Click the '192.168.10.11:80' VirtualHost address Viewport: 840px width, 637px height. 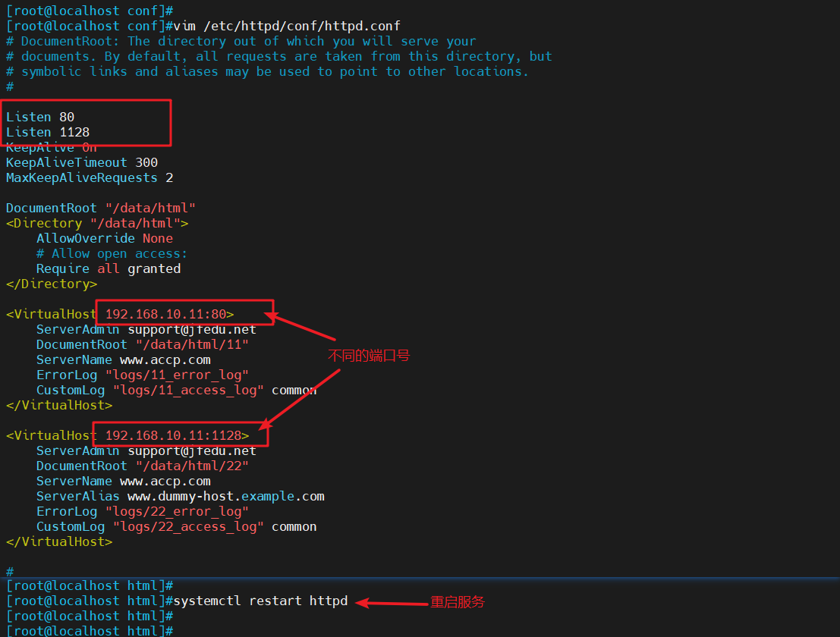[x=165, y=314]
